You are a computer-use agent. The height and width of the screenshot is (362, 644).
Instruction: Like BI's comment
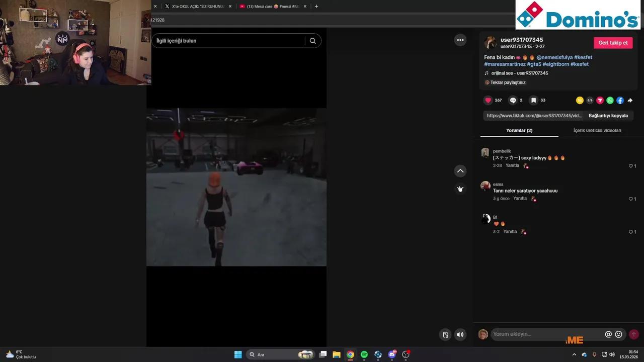click(x=632, y=232)
